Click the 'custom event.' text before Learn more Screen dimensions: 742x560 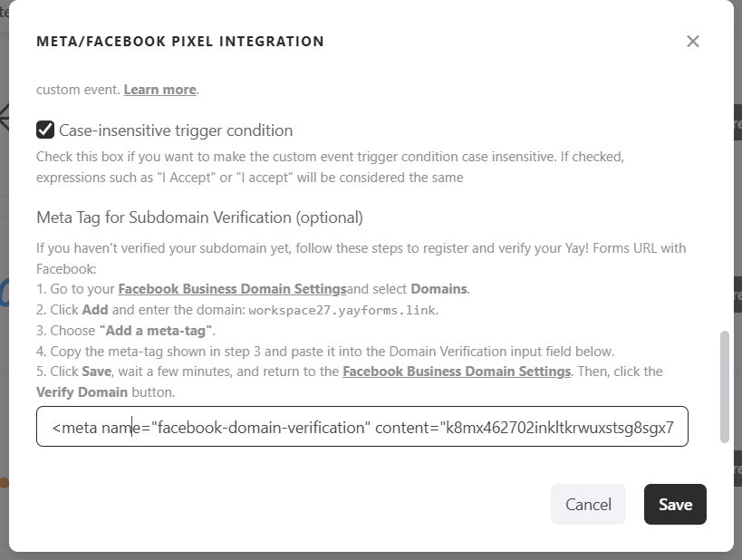pos(78,90)
